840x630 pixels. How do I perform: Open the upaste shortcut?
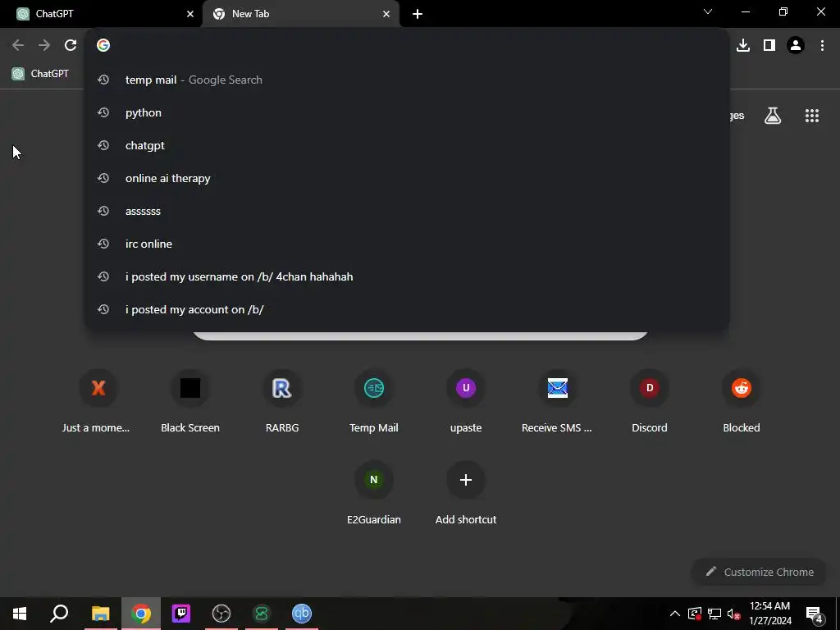(x=466, y=402)
